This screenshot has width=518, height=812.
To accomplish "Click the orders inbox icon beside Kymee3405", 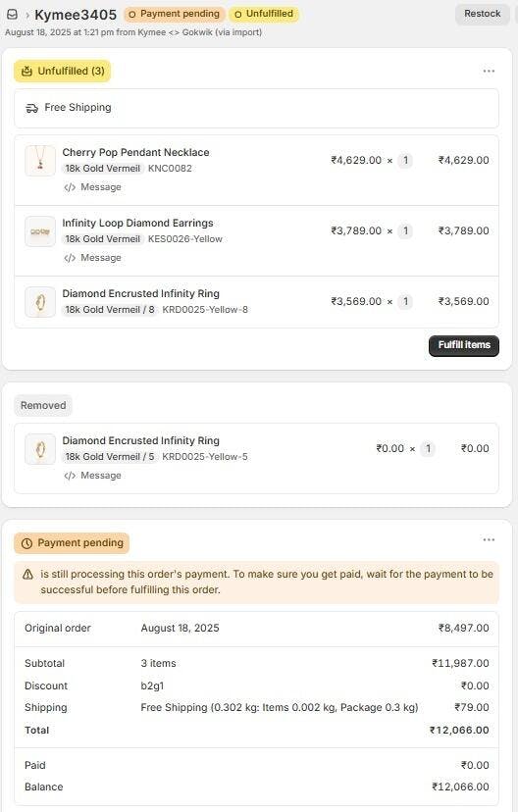I will click(x=12, y=15).
